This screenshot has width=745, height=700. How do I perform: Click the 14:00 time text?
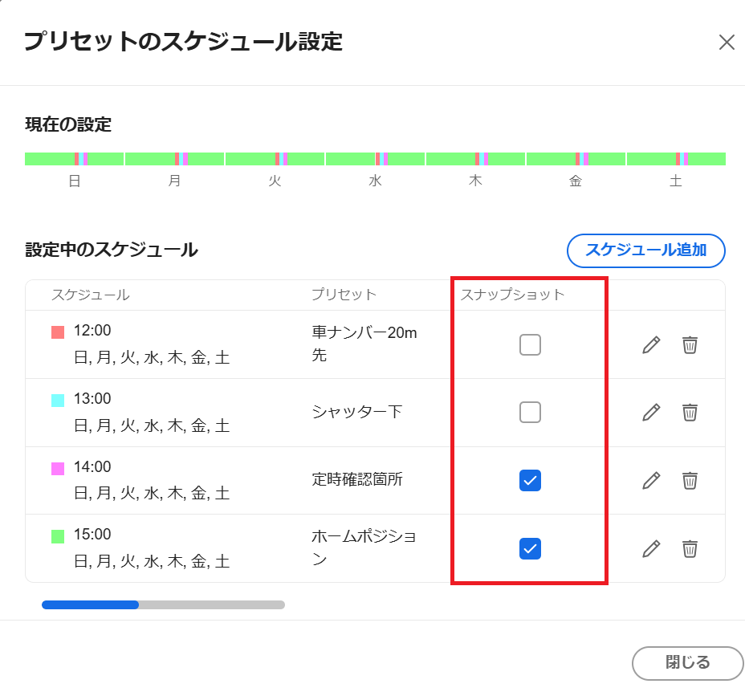[92, 466]
